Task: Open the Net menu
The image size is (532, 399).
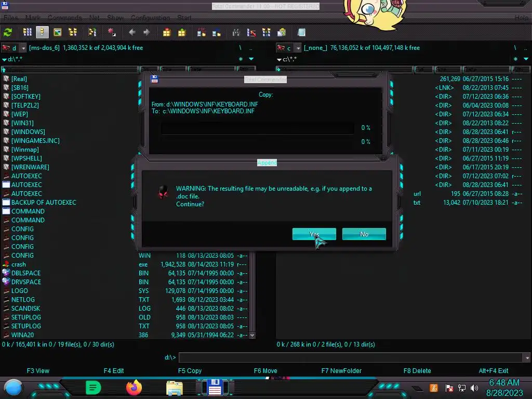Action: click(x=95, y=18)
